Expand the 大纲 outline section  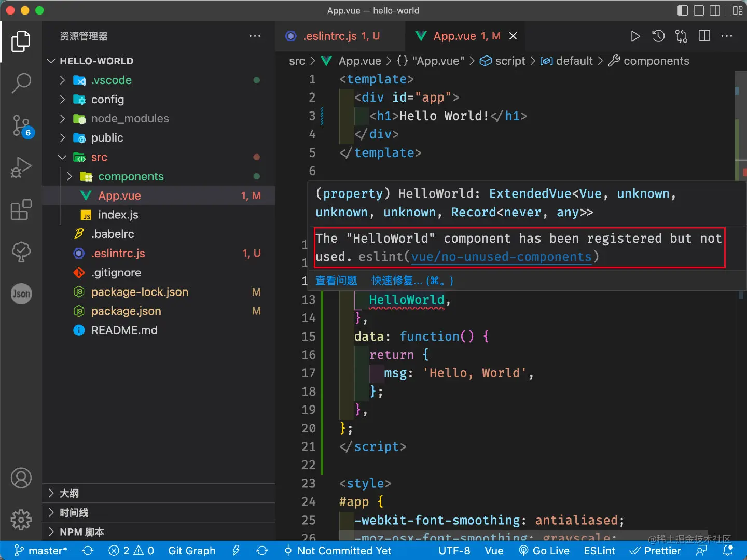pos(159,493)
